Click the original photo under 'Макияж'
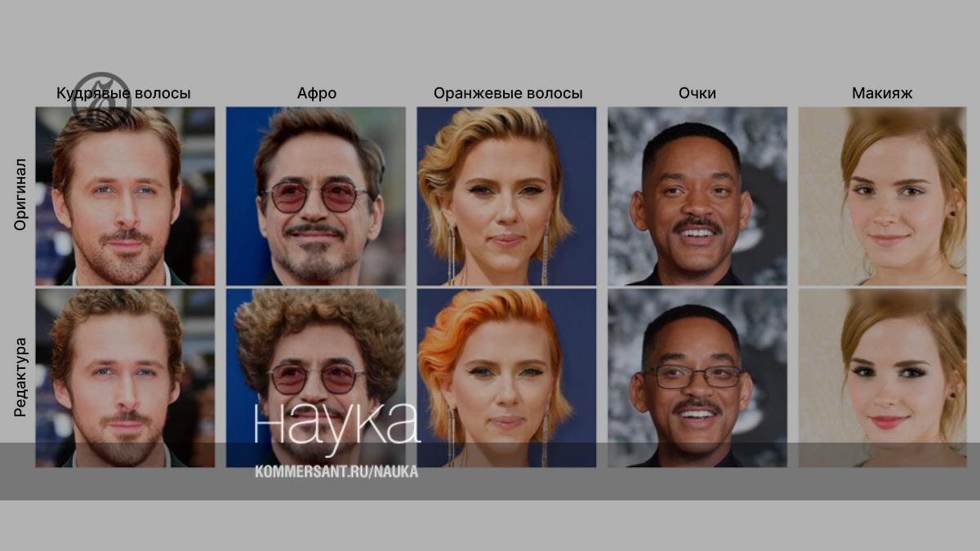980x551 pixels. (x=882, y=196)
